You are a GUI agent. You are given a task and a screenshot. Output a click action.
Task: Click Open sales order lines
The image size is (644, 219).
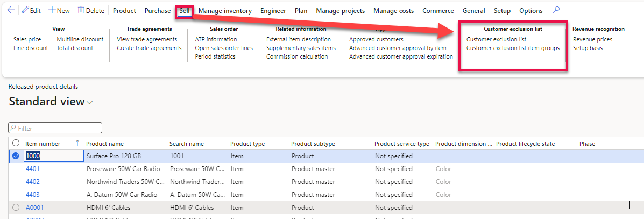[224, 48]
